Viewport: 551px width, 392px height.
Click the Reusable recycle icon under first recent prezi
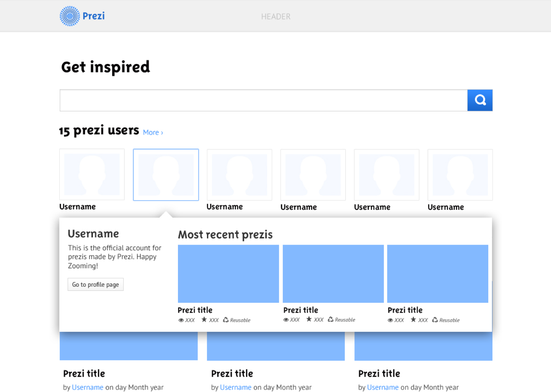click(226, 320)
